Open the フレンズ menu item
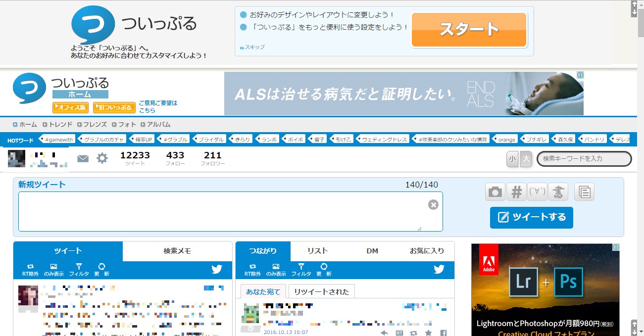 (95, 124)
